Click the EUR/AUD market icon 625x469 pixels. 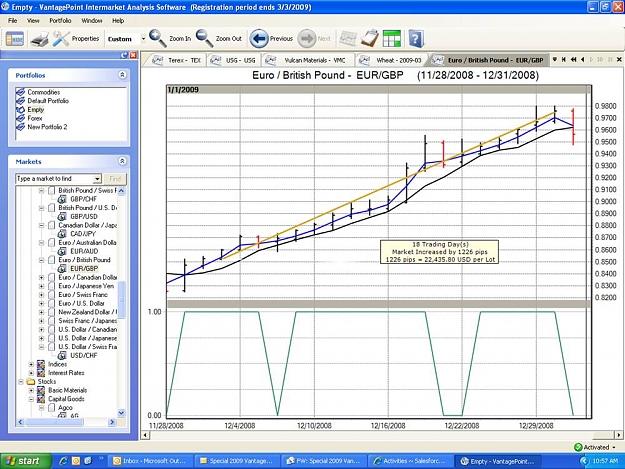[62, 251]
